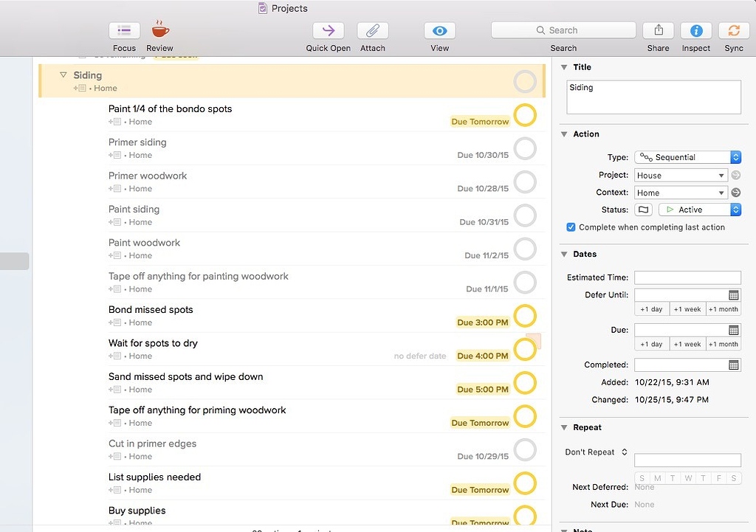The width and height of the screenshot is (756, 532).
Task: Click the Review icon in the toolbar
Action: 159,30
